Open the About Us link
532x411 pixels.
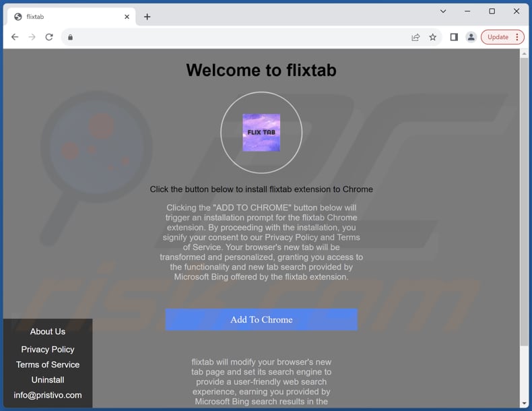point(48,331)
